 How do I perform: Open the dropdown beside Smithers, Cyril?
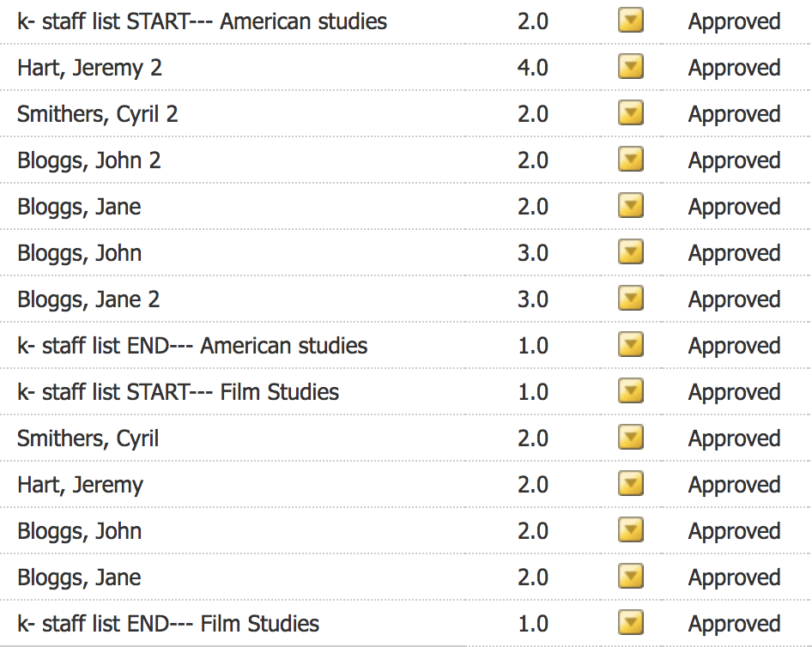(x=631, y=438)
